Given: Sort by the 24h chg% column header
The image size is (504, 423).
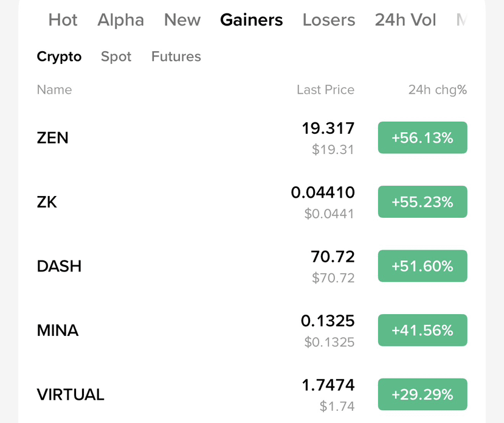Looking at the screenshot, I should coord(438,90).
